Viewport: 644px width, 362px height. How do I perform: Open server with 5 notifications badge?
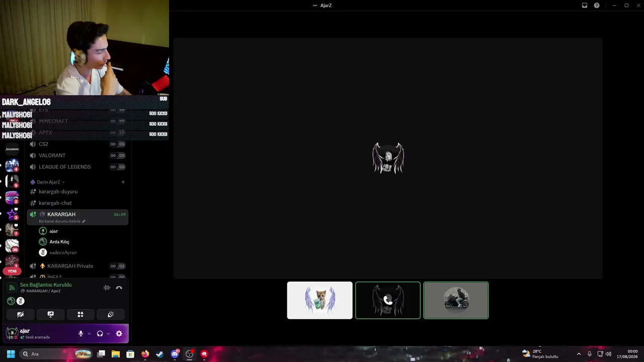coord(12,182)
